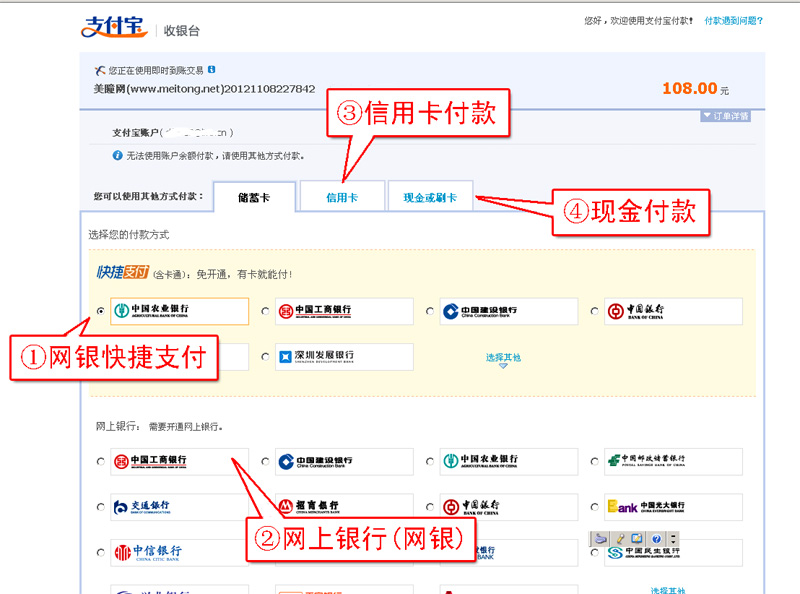Click the Alipay 支付宝 logo
The height and width of the screenshot is (594, 800).
114,27
